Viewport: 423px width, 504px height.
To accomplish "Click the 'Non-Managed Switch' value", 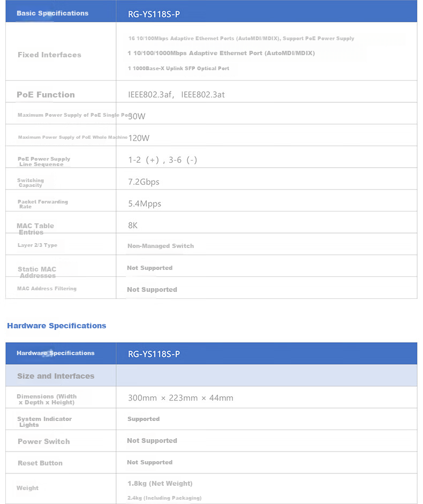I will click(161, 246).
